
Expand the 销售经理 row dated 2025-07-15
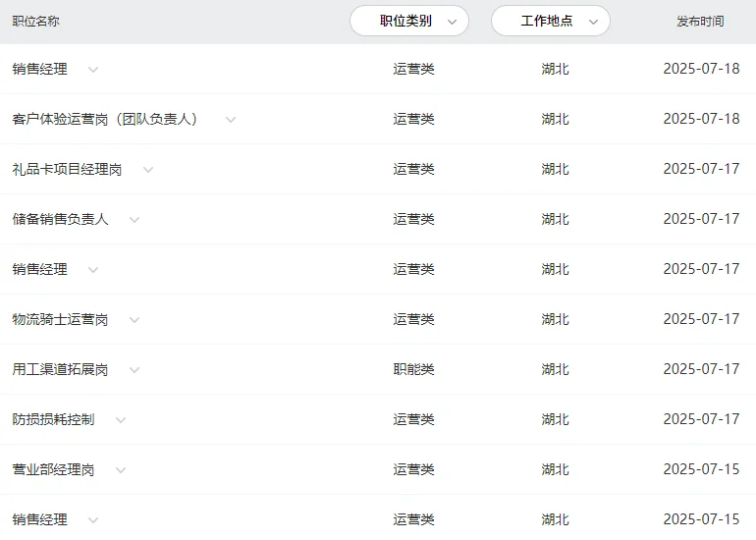93,520
